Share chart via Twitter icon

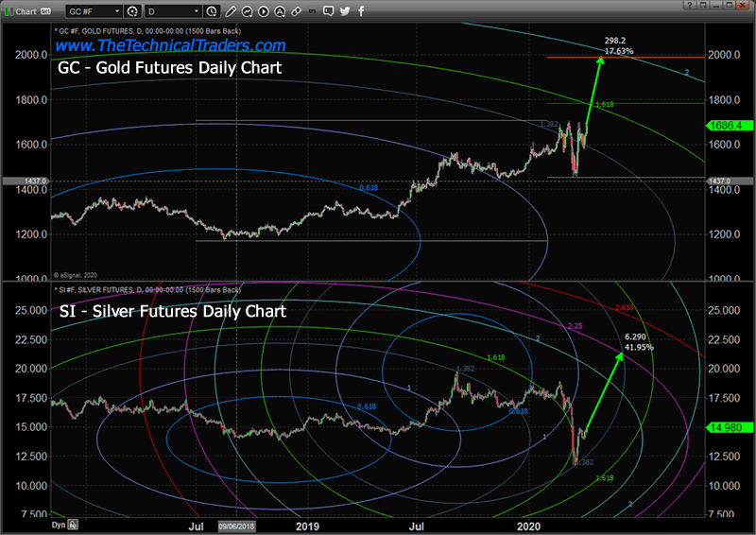point(345,11)
